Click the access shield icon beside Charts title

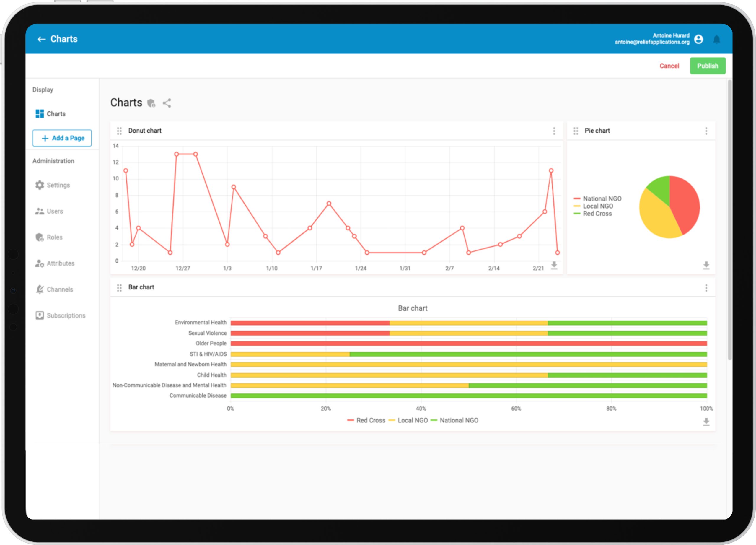click(151, 103)
